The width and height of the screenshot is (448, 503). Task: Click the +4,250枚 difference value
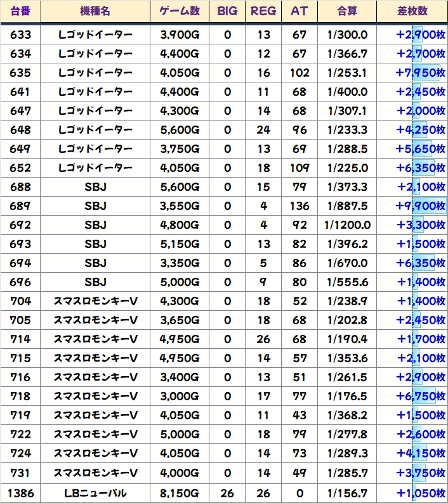(x=421, y=130)
